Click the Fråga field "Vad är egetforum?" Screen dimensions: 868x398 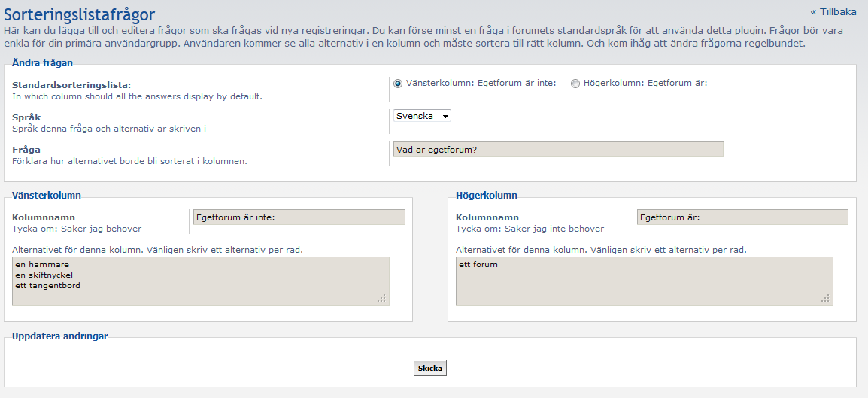[557, 150]
